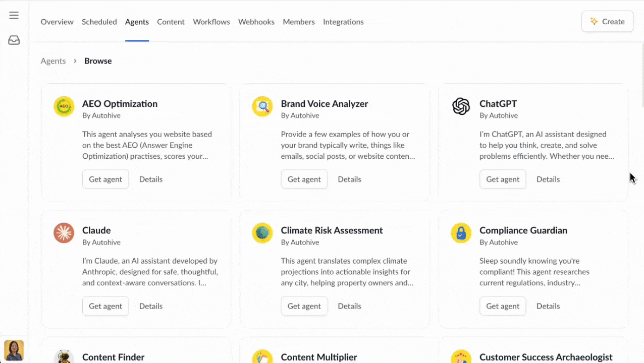Open the Integrations tab
This screenshot has width=644, height=363.
343,22
